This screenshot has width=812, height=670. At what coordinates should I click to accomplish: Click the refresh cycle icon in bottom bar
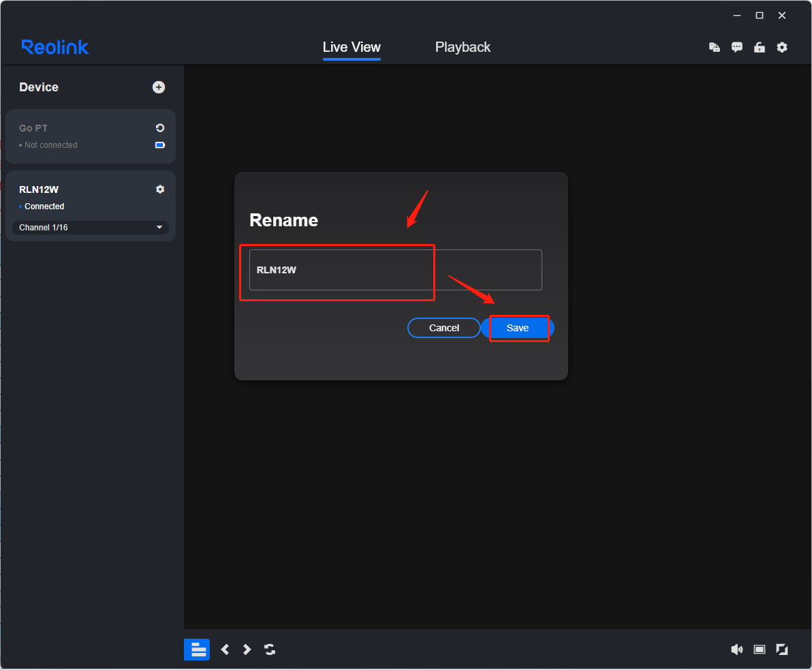[x=270, y=650]
